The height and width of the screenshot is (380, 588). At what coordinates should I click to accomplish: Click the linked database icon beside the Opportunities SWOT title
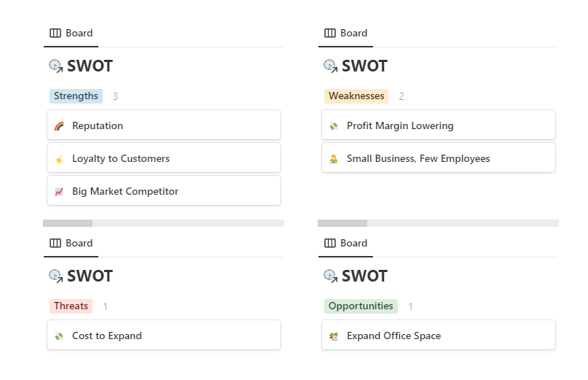[331, 276]
